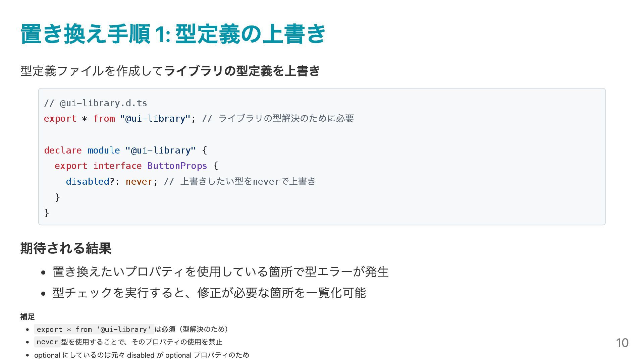Click the slide title 置き換え手順 1
This screenshot has width=644, height=362.
[173, 34]
